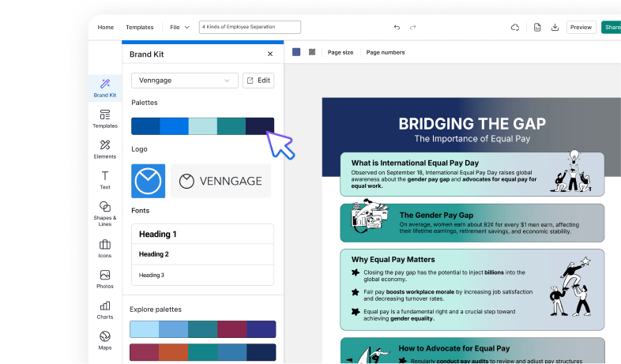
Task: Select the lightbulb team illustration on canvas
Action: [571, 171]
